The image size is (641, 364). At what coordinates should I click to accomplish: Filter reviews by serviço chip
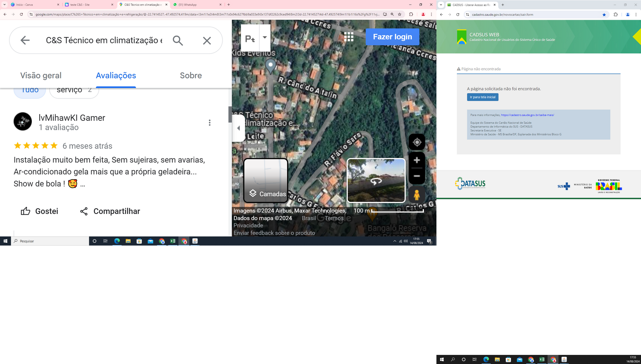[x=74, y=91]
